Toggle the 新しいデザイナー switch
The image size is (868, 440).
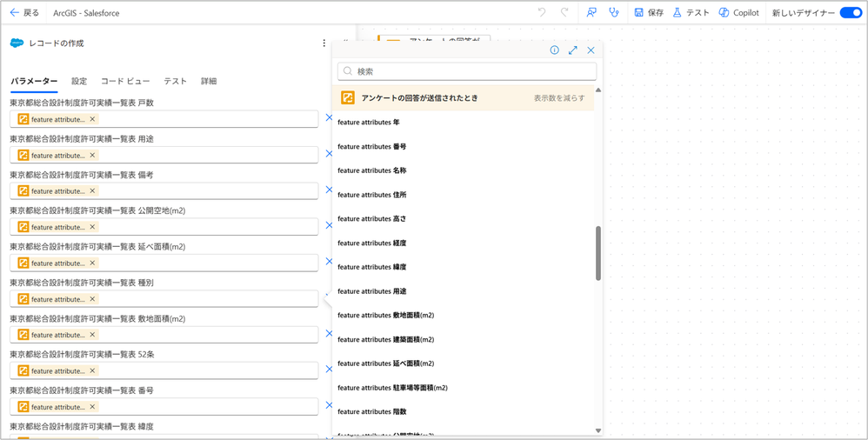pos(851,13)
